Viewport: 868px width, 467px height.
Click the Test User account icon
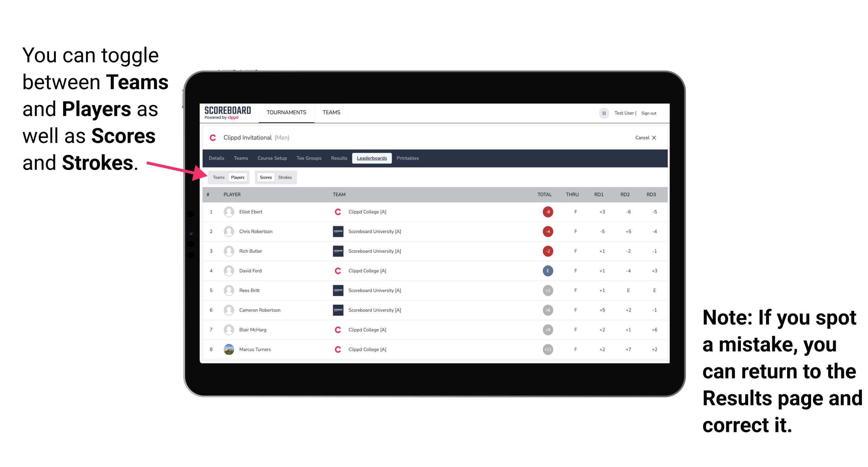(604, 113)
